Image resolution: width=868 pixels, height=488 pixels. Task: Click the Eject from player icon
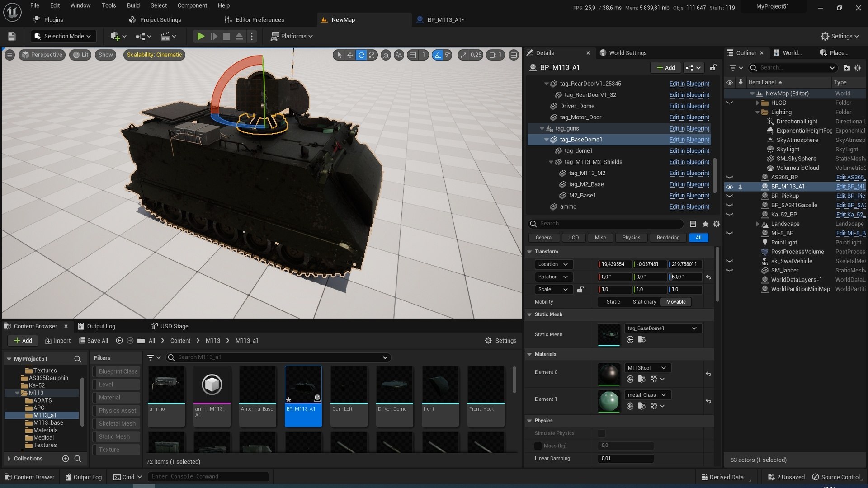(239, 36)
